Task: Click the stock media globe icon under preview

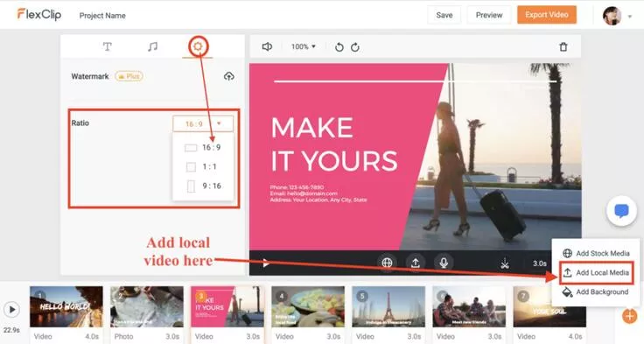Action: click(387, 263)
